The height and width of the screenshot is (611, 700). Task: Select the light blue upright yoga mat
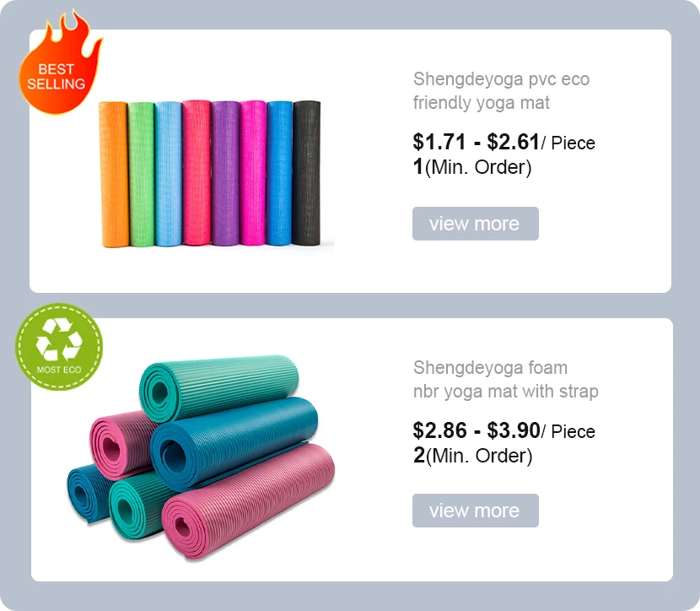[x=169, y=174]
